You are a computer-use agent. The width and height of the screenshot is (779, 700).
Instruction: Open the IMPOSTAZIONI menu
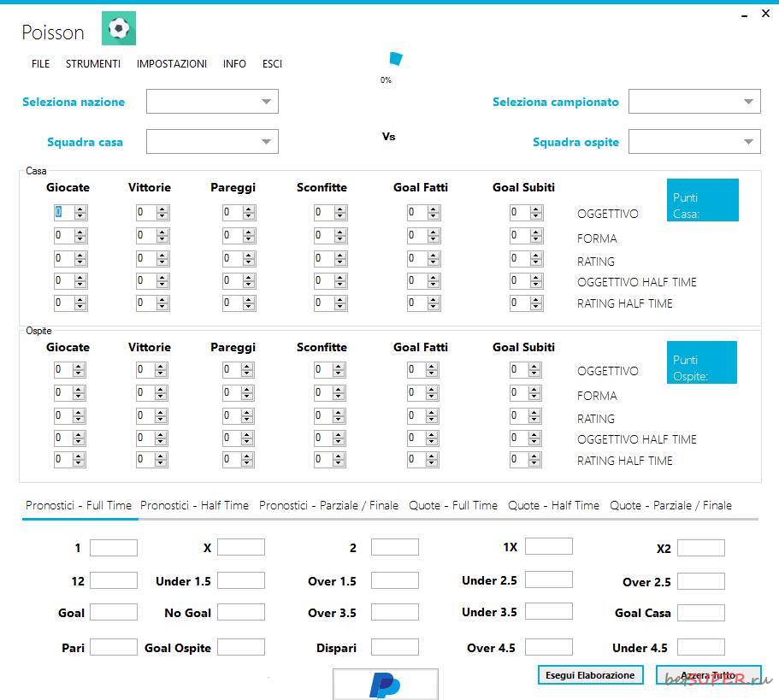[171, 64]
